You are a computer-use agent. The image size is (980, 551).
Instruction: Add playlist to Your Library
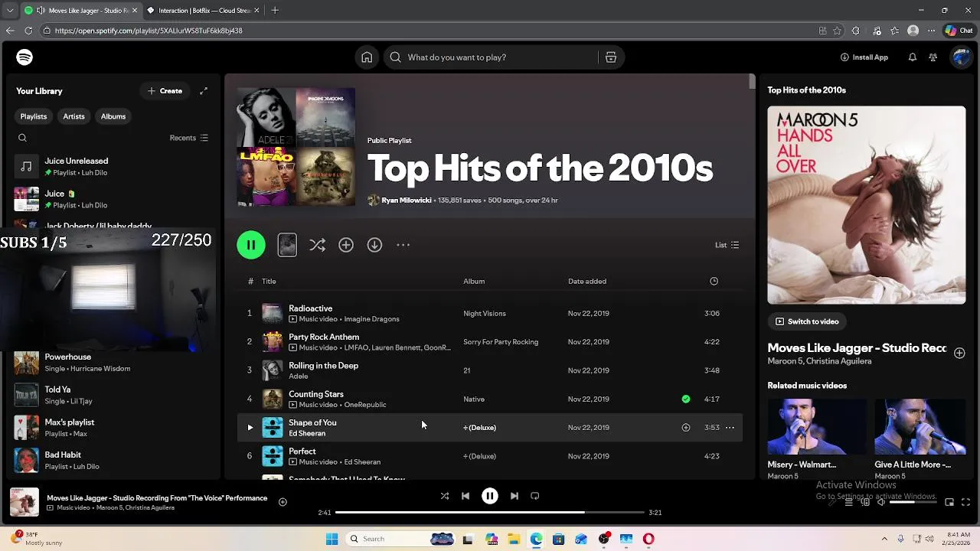tap(346, 245)
